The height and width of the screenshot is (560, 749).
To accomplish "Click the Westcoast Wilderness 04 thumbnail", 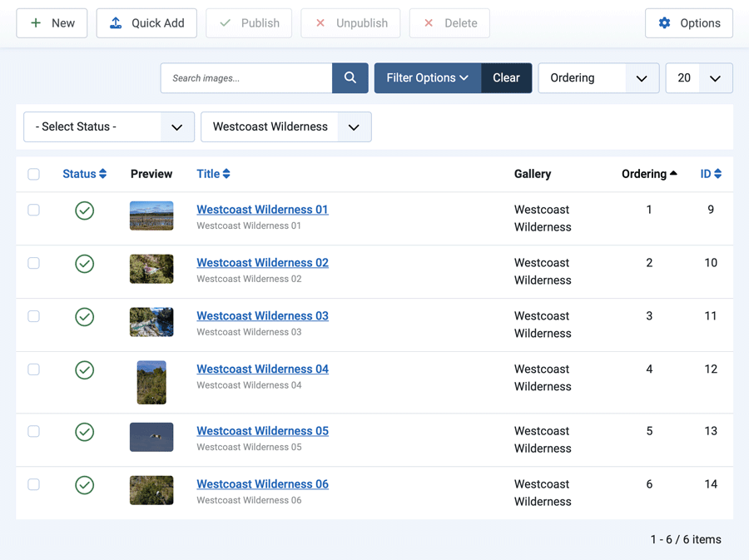I will tap(151, 382).
